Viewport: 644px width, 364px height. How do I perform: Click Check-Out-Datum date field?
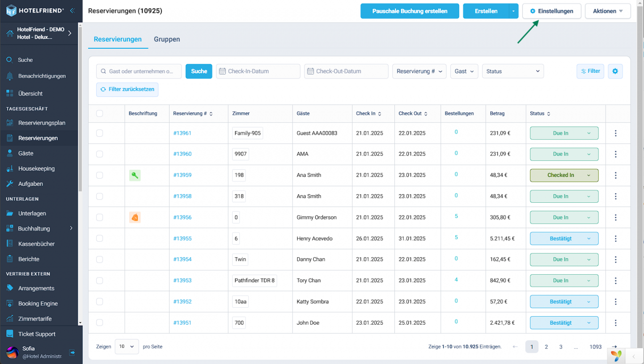click(x=346, y=71)
